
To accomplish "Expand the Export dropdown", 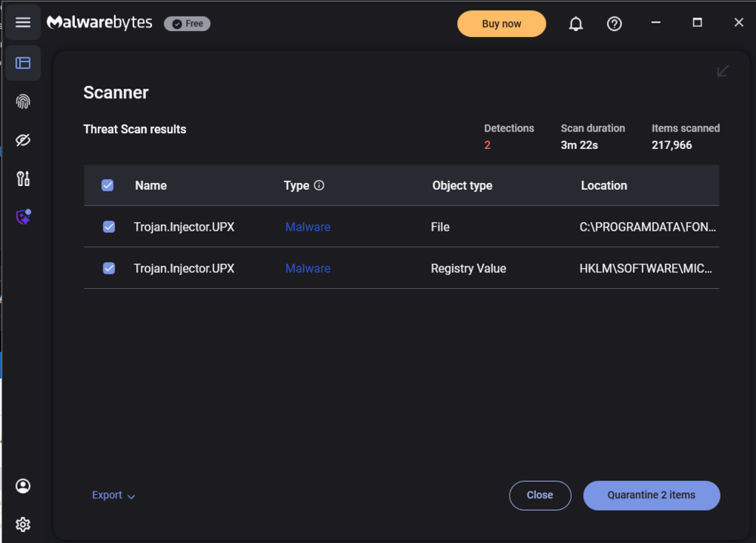I will click(x=113, y=495).
